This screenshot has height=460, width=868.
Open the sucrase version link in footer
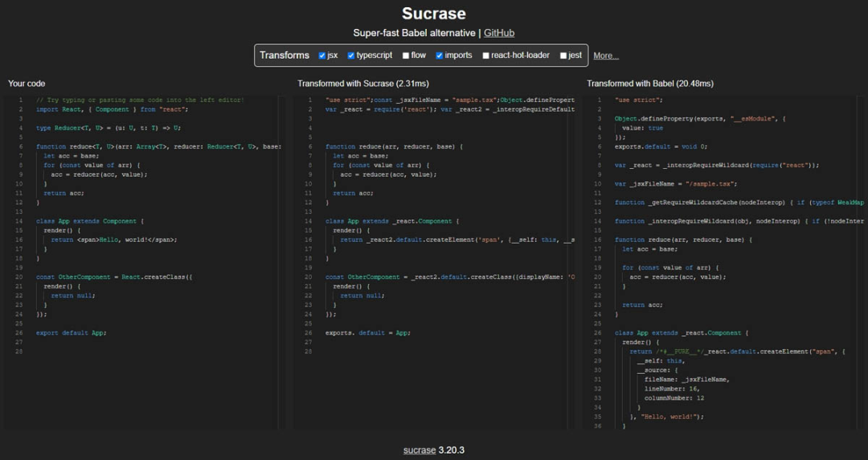pos(420,450)
